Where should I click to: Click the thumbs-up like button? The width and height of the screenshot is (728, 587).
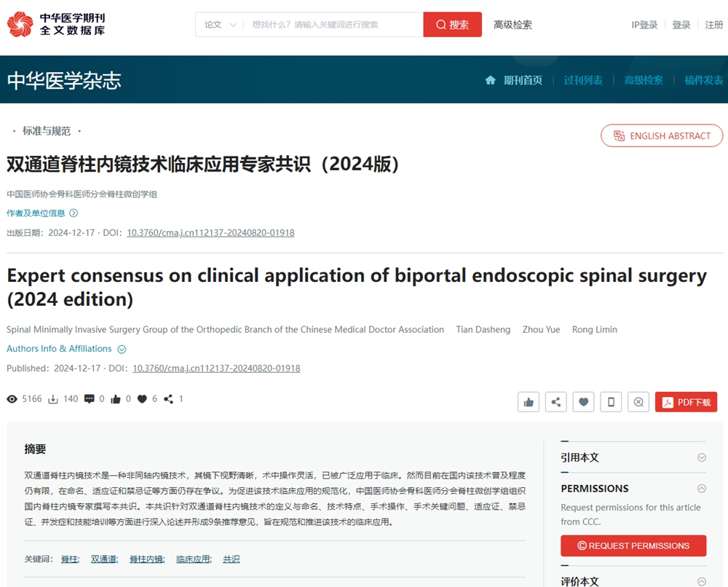[529, 402]
